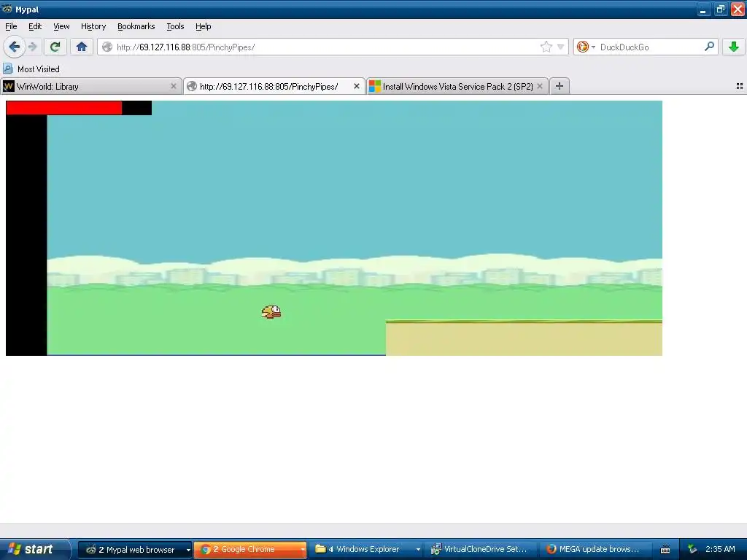Open the Tools menu
Image resolution: width=747 pixels, height=560 pixels.
coord(175,26)
